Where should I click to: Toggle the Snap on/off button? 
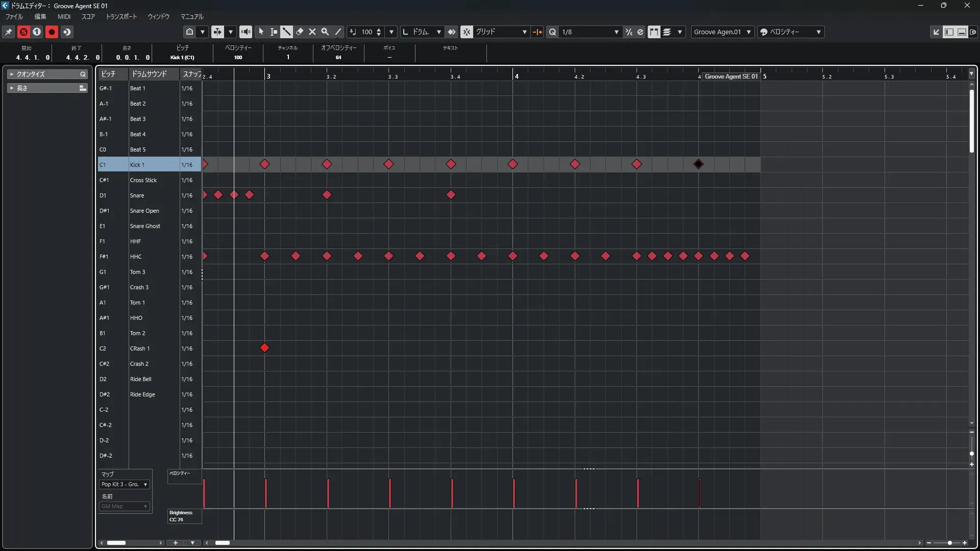(x=467, y=32)
